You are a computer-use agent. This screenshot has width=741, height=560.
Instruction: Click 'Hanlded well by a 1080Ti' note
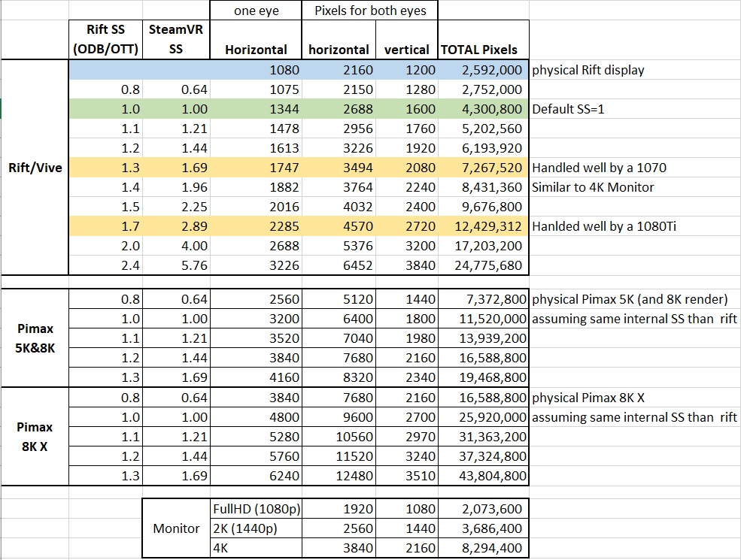(x=604, y=226)
